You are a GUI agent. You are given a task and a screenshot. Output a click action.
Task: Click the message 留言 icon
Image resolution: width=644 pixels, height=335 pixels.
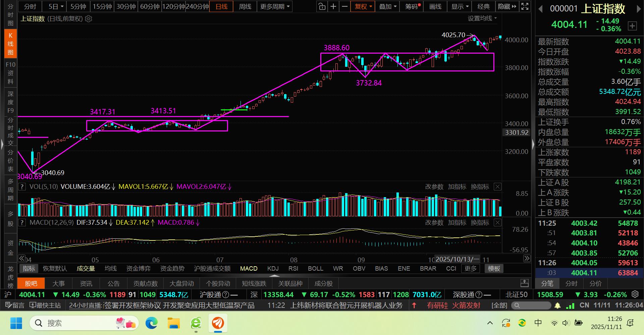pos(15,305)
